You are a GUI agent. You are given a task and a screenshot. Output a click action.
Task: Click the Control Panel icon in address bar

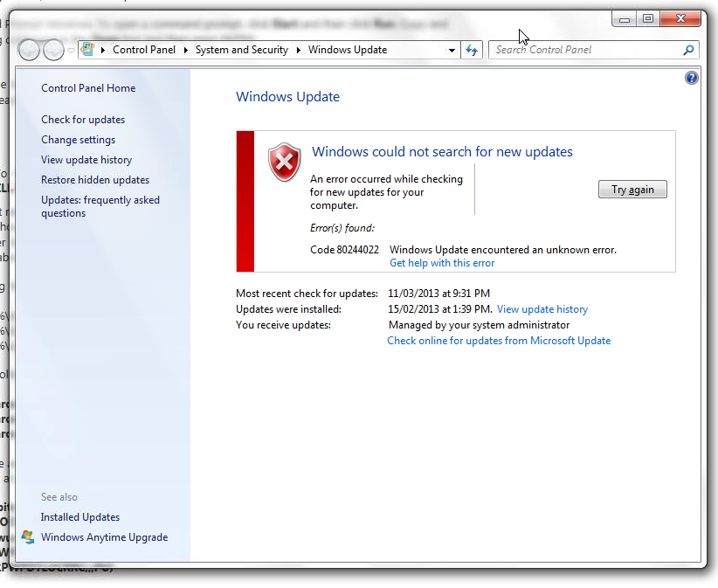pos(87,50)
